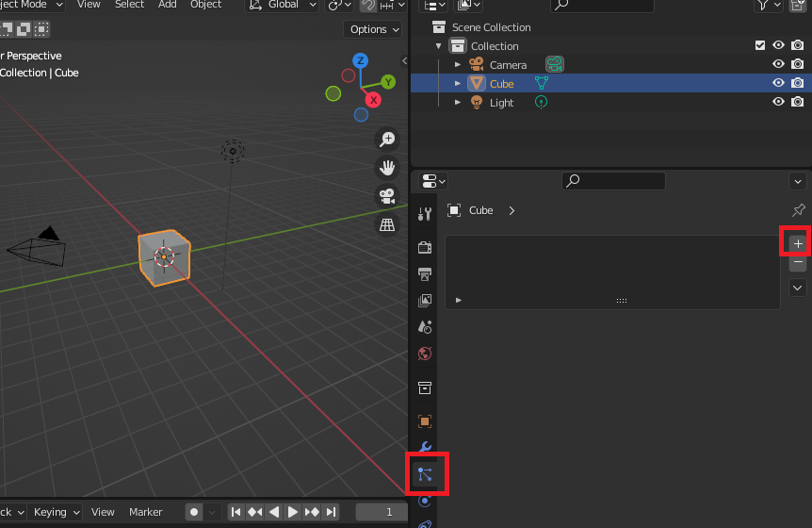Hide Collection in viewport via eye
Viewport: 812px width, 528px height.
coord(778,45)
